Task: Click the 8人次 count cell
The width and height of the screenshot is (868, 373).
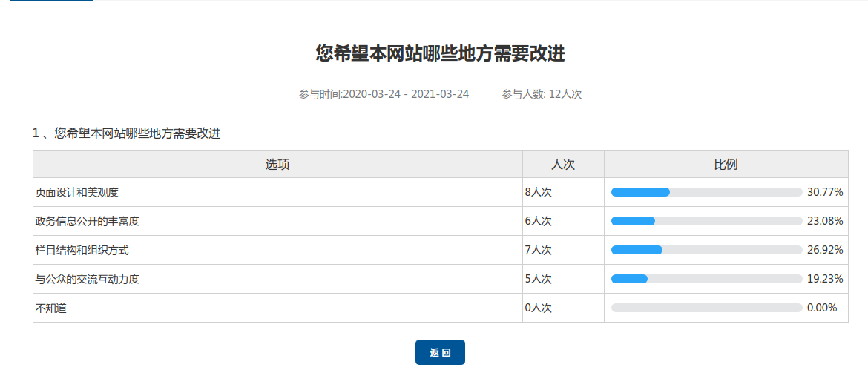Action: pos(539,192)
